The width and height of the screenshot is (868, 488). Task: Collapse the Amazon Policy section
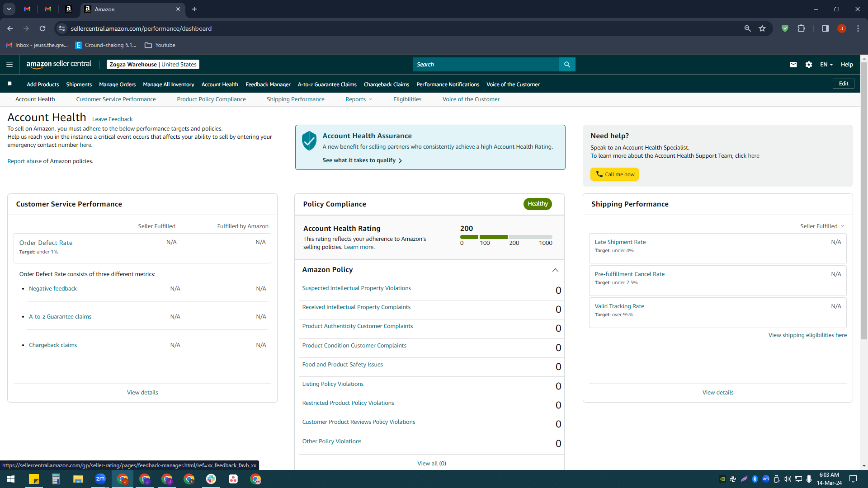pos(555,270)
